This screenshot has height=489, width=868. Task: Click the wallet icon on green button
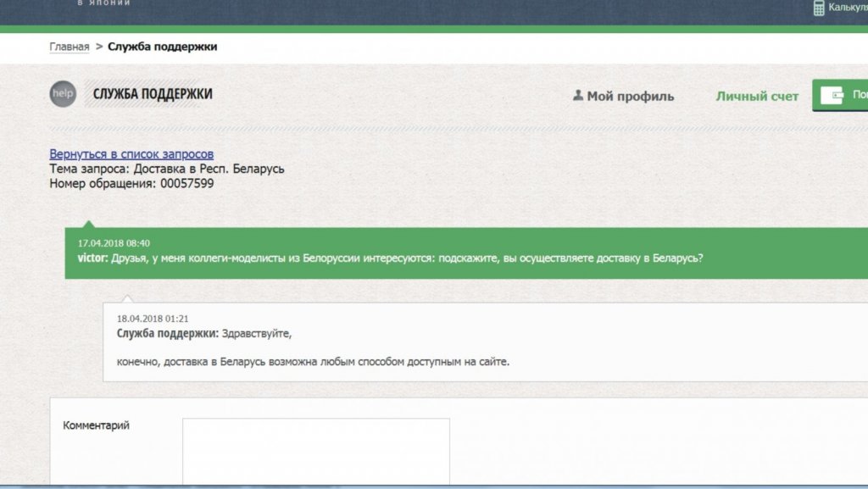click(837, 95)
